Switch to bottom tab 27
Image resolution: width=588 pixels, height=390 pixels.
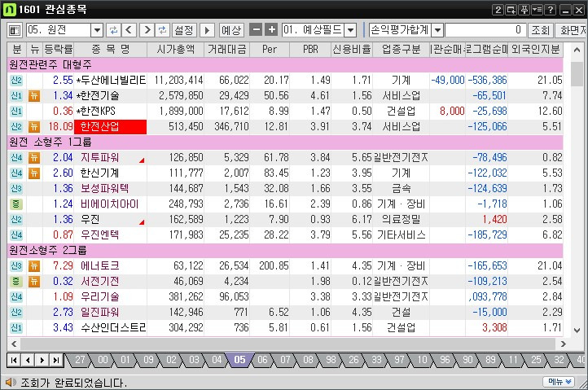tap(80, 360)
